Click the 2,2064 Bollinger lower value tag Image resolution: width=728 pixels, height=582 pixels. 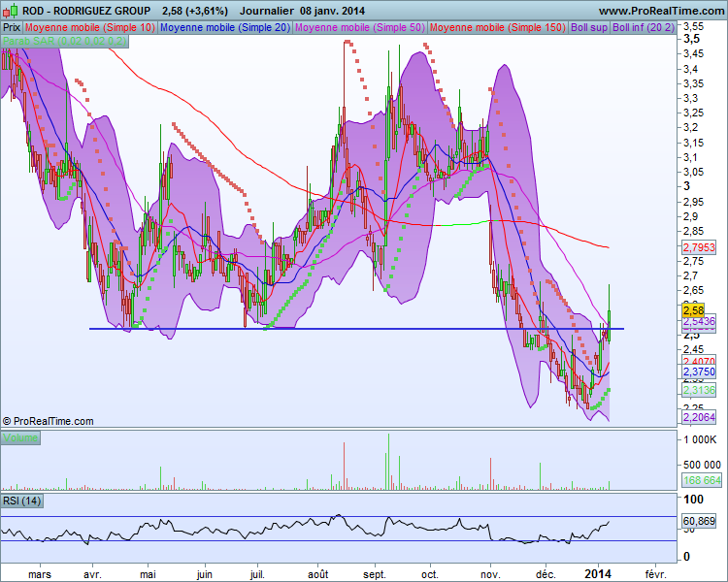(699, 417)
